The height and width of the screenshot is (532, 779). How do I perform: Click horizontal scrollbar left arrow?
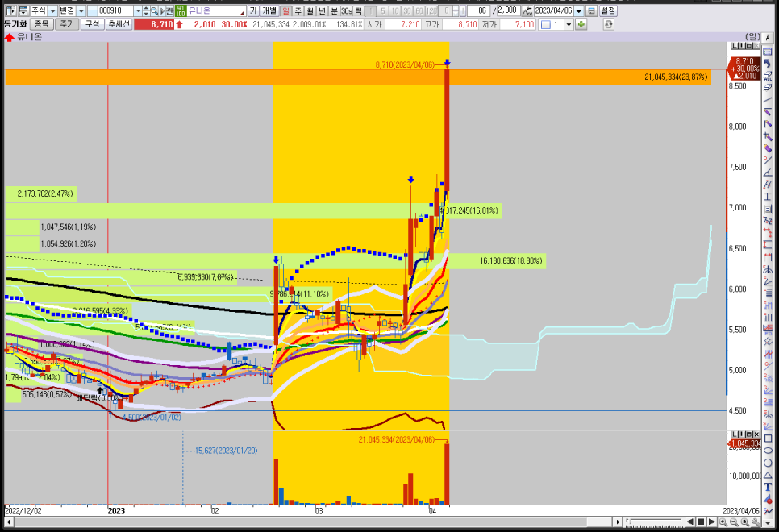8,522
